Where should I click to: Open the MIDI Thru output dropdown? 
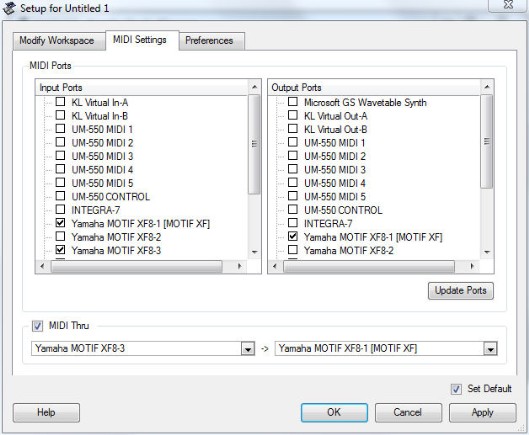tap(490, 349)
